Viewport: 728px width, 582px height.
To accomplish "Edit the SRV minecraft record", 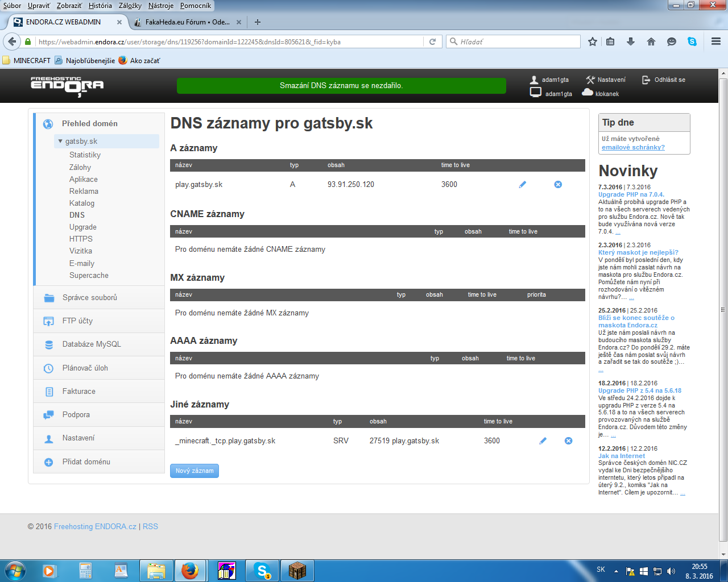I will pyautogui.click(x=543, y=441).
